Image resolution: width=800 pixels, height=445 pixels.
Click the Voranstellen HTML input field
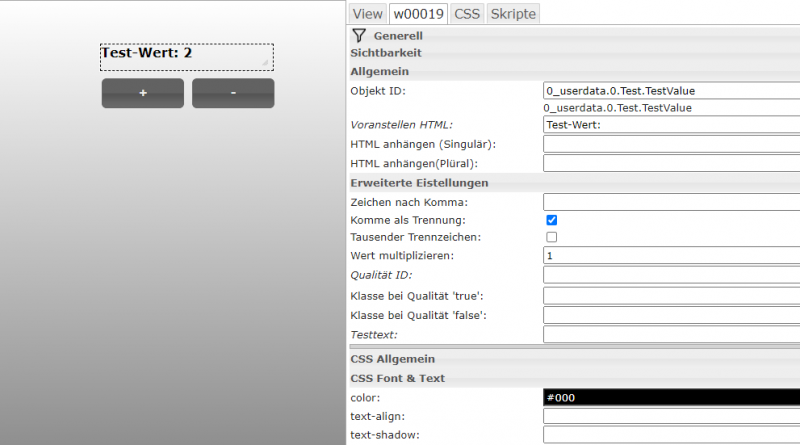click(670, 125)
